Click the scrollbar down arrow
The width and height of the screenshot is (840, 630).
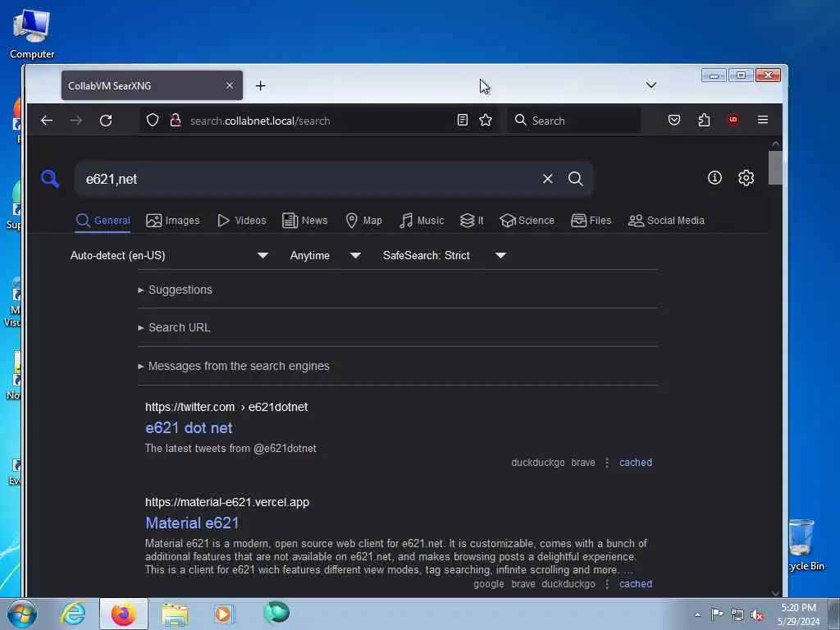tap(775, 592)
